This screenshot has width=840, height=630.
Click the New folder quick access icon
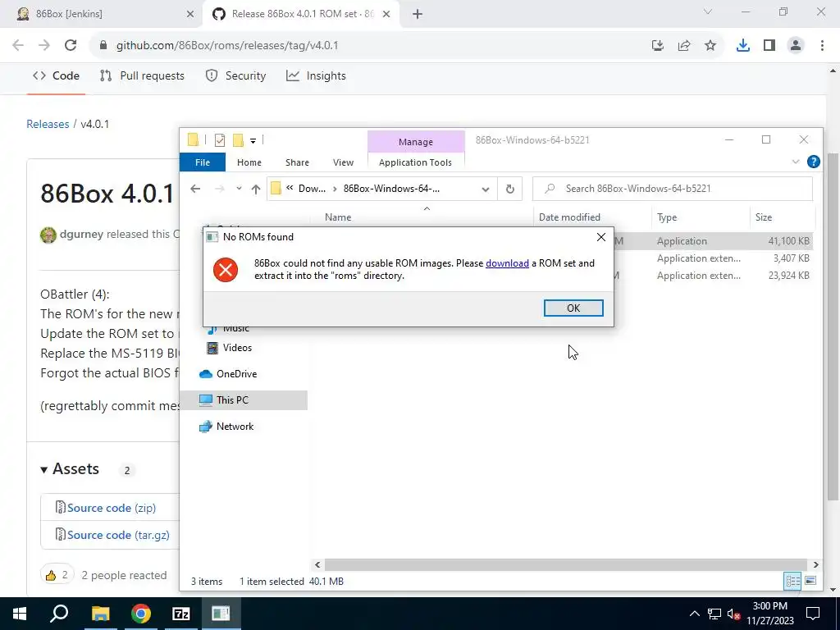coord(238,140)
